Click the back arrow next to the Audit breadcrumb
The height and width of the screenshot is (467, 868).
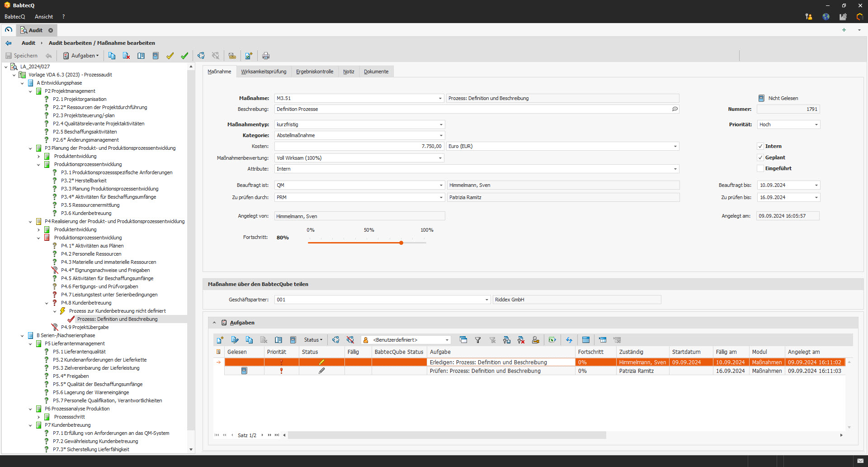point(8,43)
